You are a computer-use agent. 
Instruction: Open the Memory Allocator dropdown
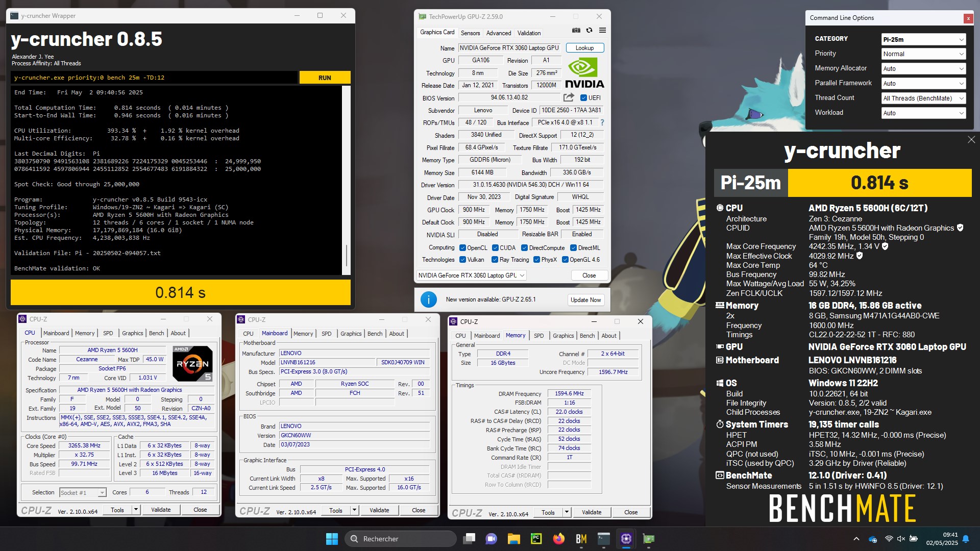tap(923, 69)
